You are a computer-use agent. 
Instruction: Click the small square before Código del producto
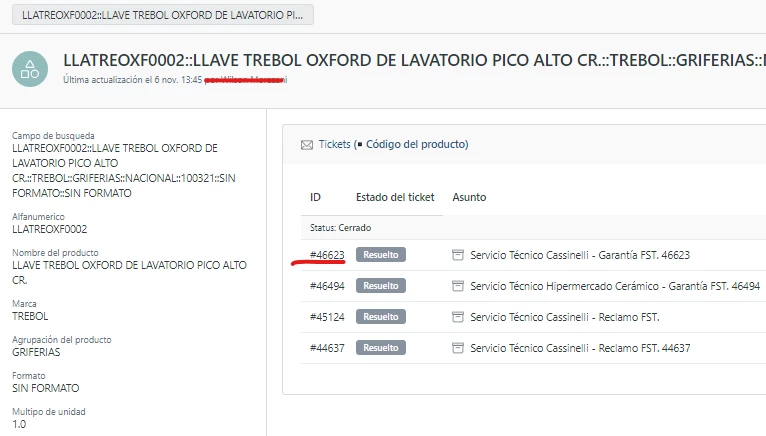[x=360, y=145]
